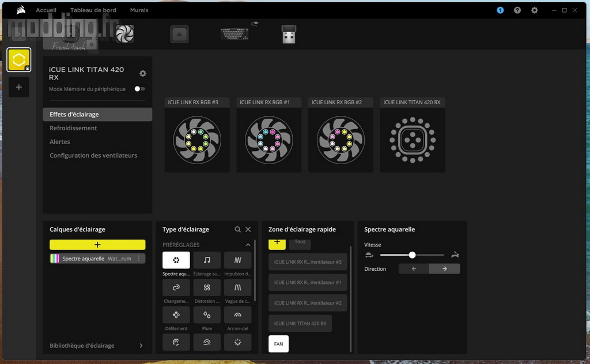Choose the sunburst preset below Arc-en-ciel
Image resolution: width=590 pixels, height=364 pixels.
(x=237, y=342)
